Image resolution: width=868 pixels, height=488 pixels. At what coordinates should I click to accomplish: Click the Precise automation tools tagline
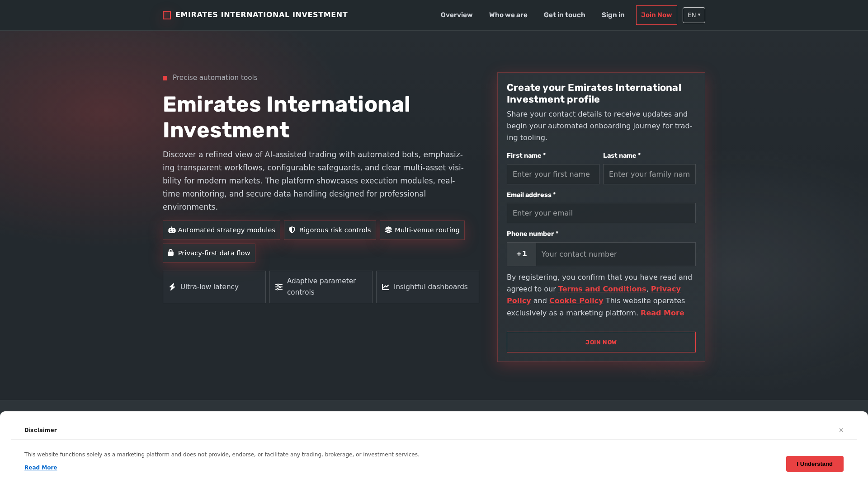pyautogui.click(x=215, y=78)
